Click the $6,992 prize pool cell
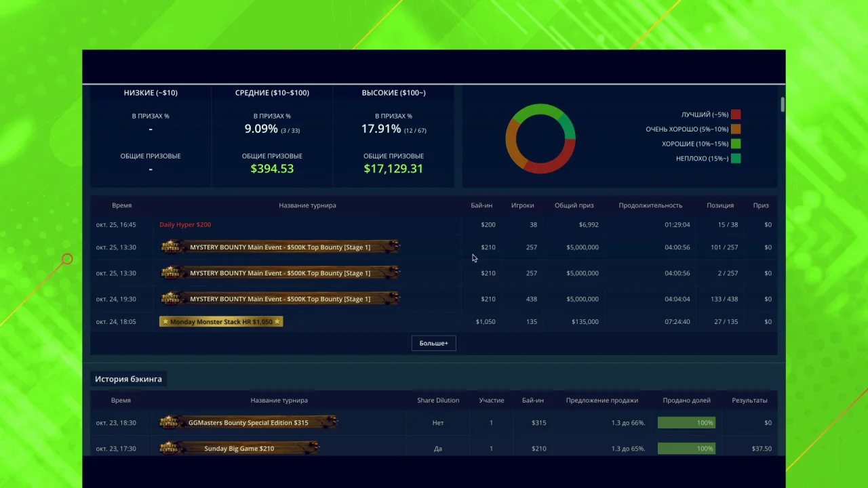 (589, 224)
